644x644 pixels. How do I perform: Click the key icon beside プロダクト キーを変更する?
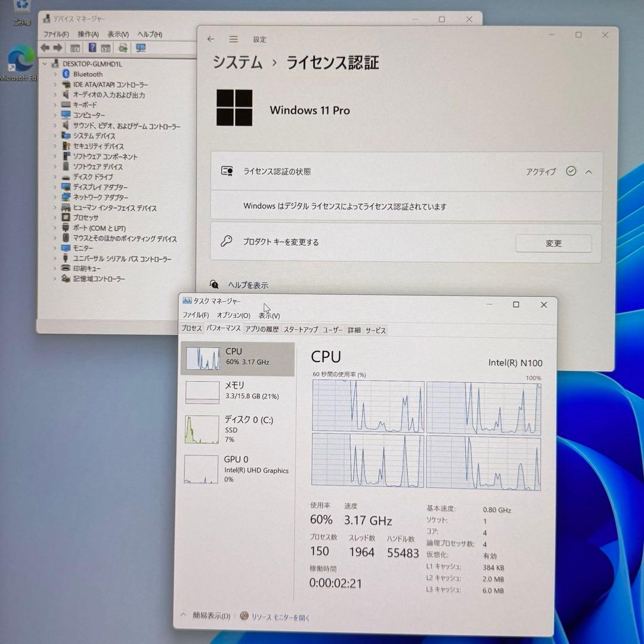227,241
